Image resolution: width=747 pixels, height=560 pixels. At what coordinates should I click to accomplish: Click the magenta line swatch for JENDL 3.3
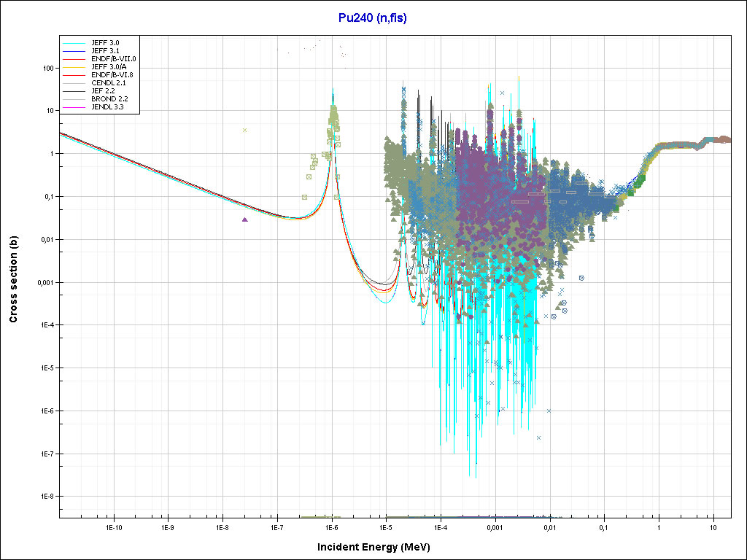[74, 107]
